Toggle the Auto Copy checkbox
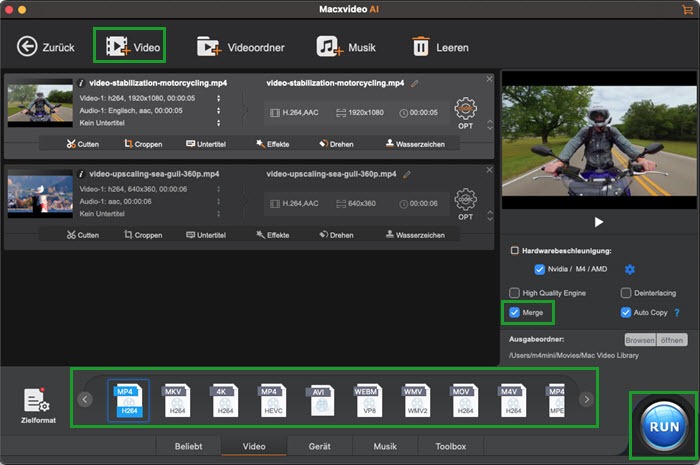The width and height of the screenshot is (700, 465). (x=625, y=312)
